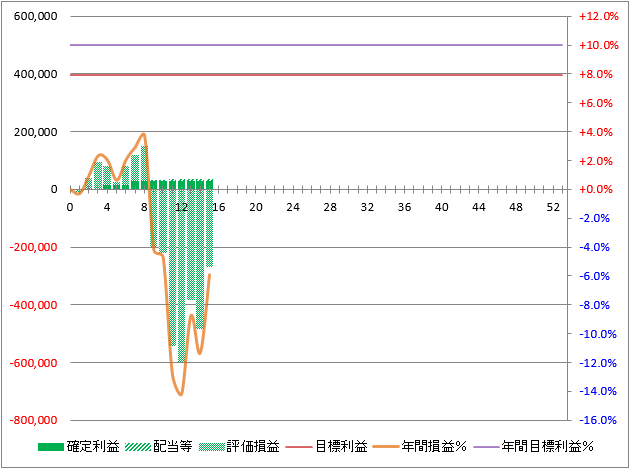Click week 16 on the horizontal axis

click(219, 207)
